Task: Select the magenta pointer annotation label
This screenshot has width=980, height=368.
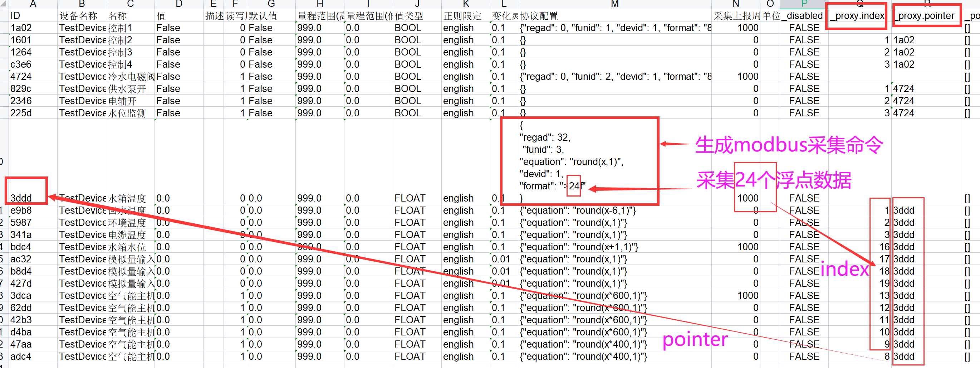Action: click(x=695, y=339)
